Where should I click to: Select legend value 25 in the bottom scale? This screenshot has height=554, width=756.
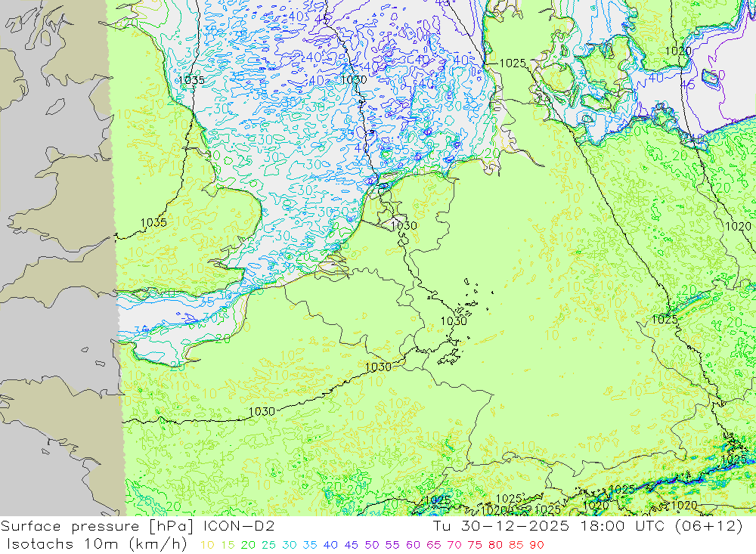click(x=268, y=545)
